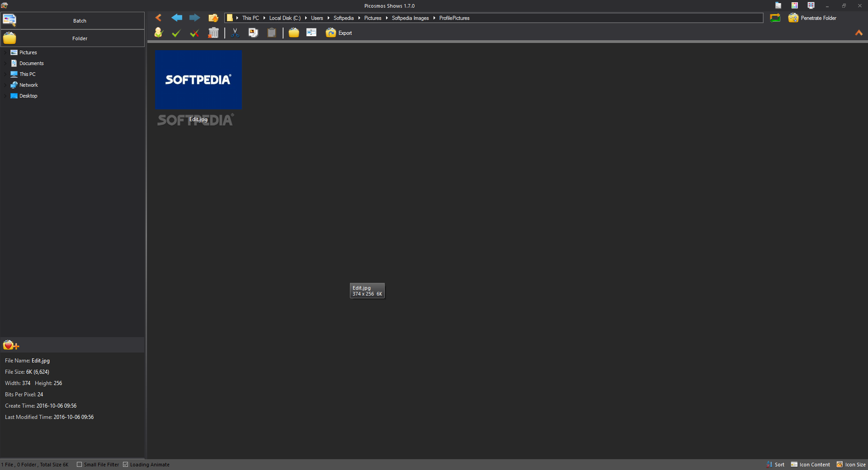Click the trash can delete icon

pos(213,33)
